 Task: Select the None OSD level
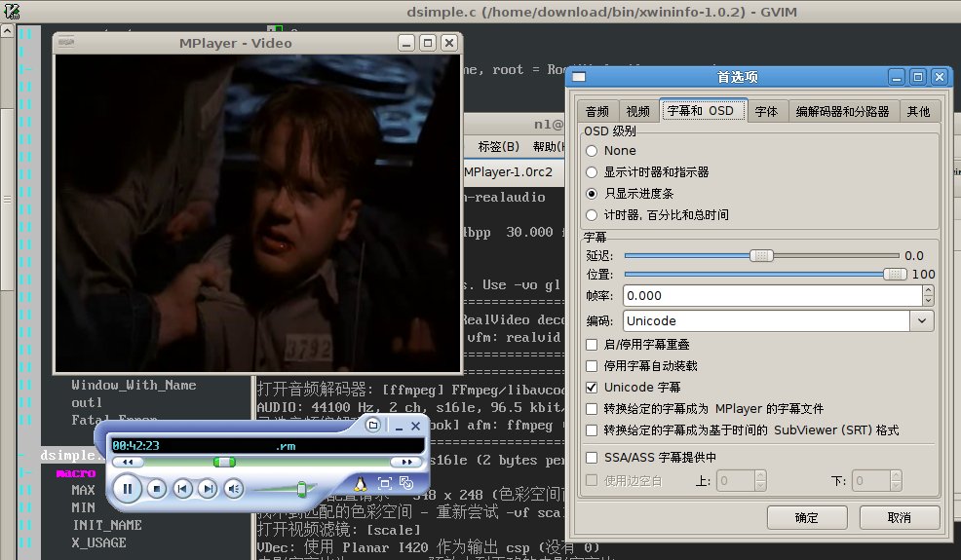(592, 151)
